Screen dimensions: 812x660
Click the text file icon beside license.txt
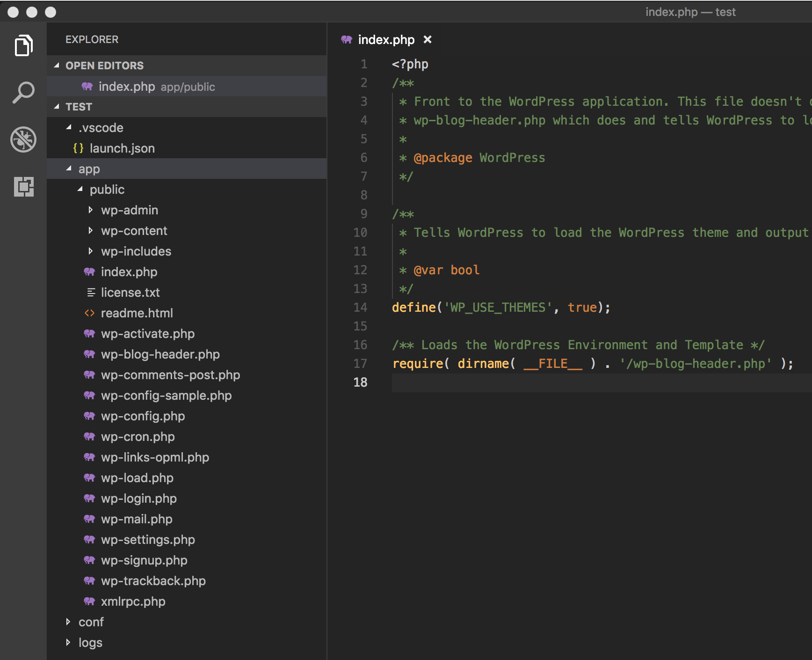coord(91,293)
